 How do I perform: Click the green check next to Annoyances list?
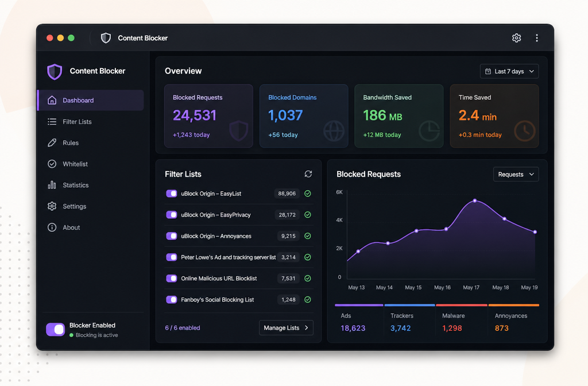(308, 236)
